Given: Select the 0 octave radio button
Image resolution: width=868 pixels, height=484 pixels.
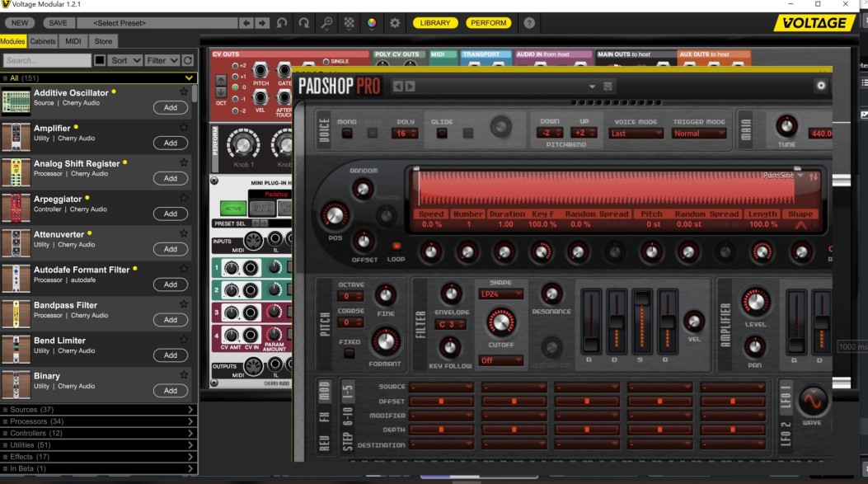Looking at the screenshot, I should (x=235, y=87).
